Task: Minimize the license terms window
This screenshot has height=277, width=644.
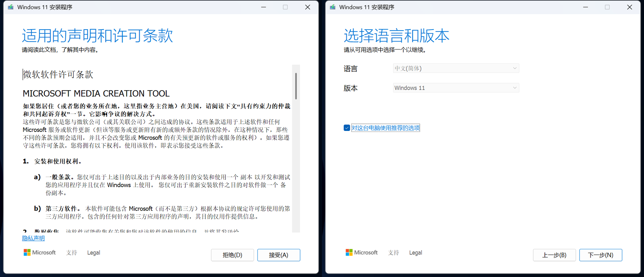Action: point(263,7)
